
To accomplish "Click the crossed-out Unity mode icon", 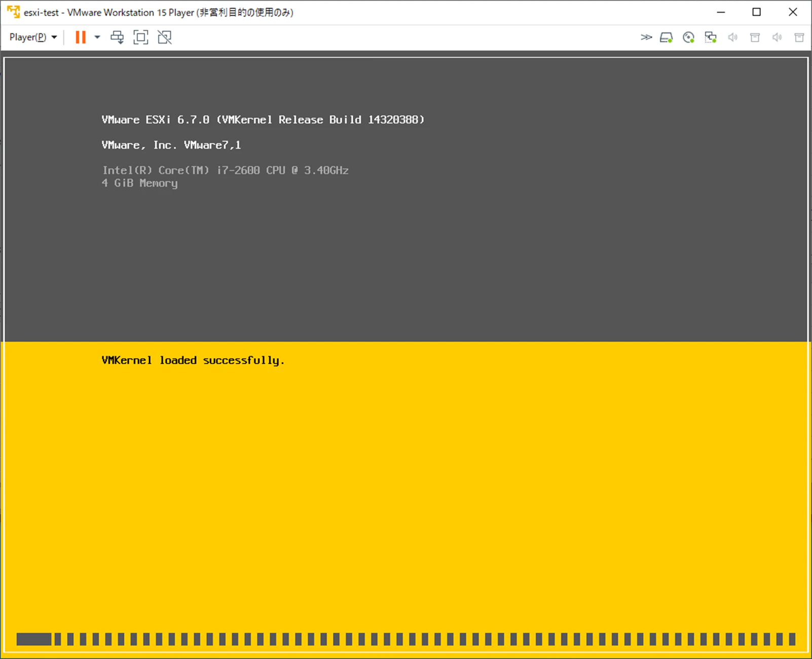I will click(165, 37).
